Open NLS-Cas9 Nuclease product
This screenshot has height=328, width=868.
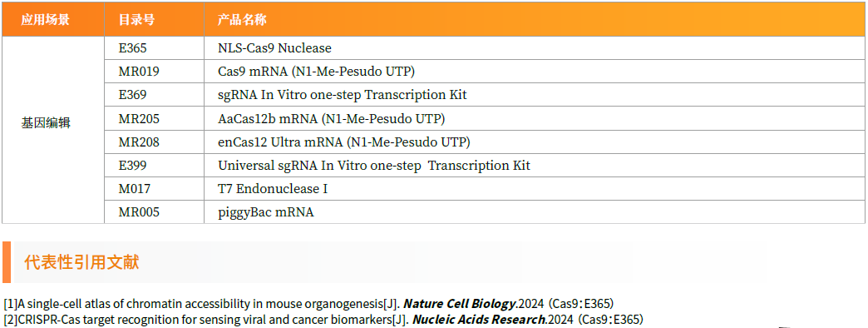click(x=274, y=48)
